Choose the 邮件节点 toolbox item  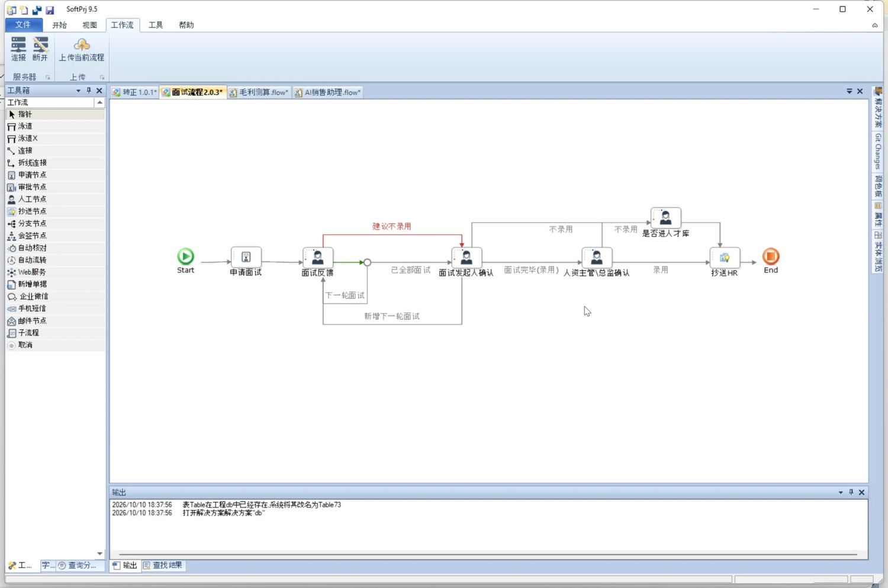pyautogui.click(x=55, y=320)
